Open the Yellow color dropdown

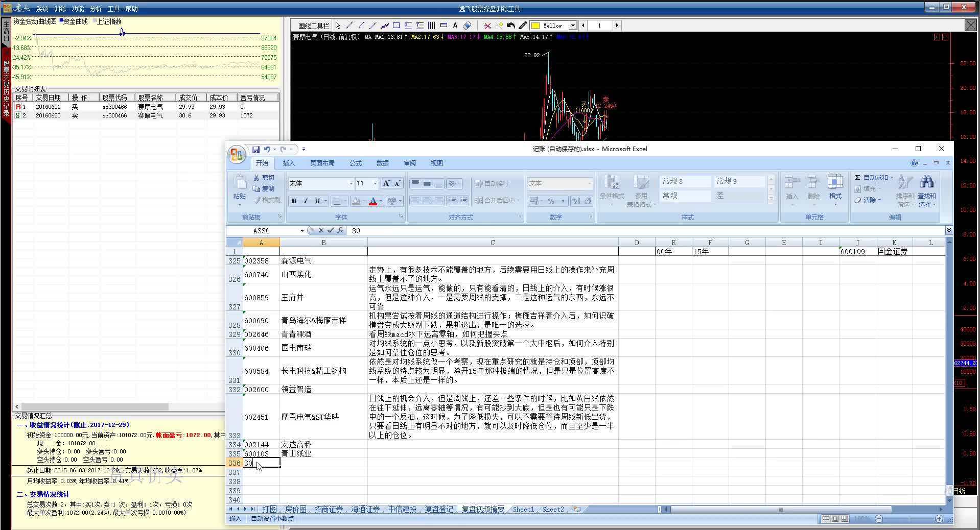point(573,26)
